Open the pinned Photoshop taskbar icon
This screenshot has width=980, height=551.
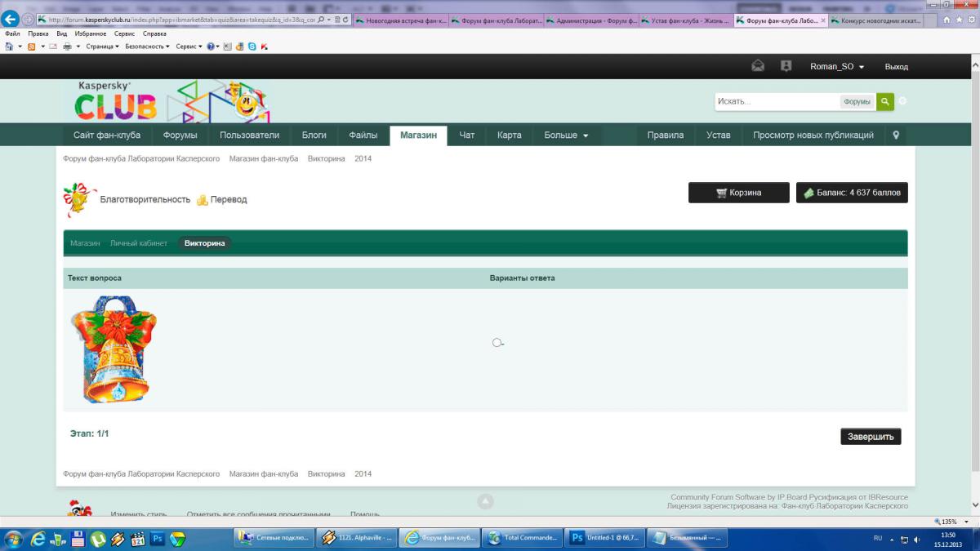(x=158, y=539)
